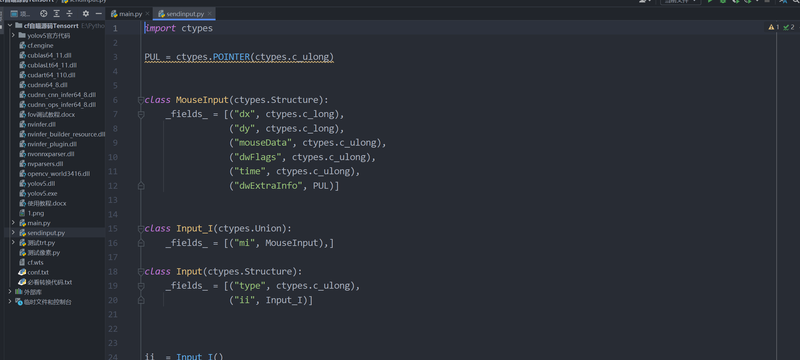Select 必看转换代码.txt file
Viewport: 800px width, 360px height.
[45, 282]
